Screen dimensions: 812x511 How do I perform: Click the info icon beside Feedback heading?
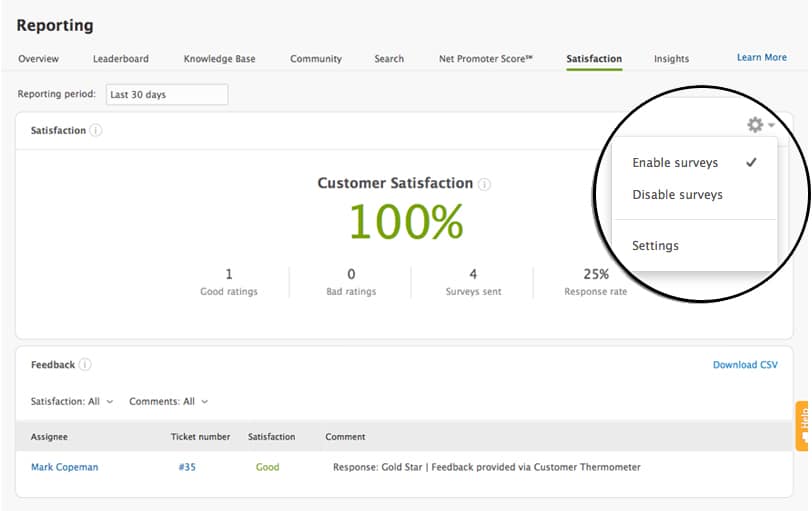click(85, 364)
